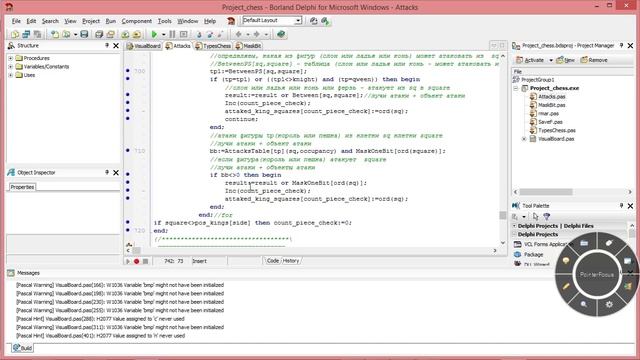Click the code editor vertical scrollbar thumb
The height and width of the screenshot is (360, 640).
(x=502, y=215)
